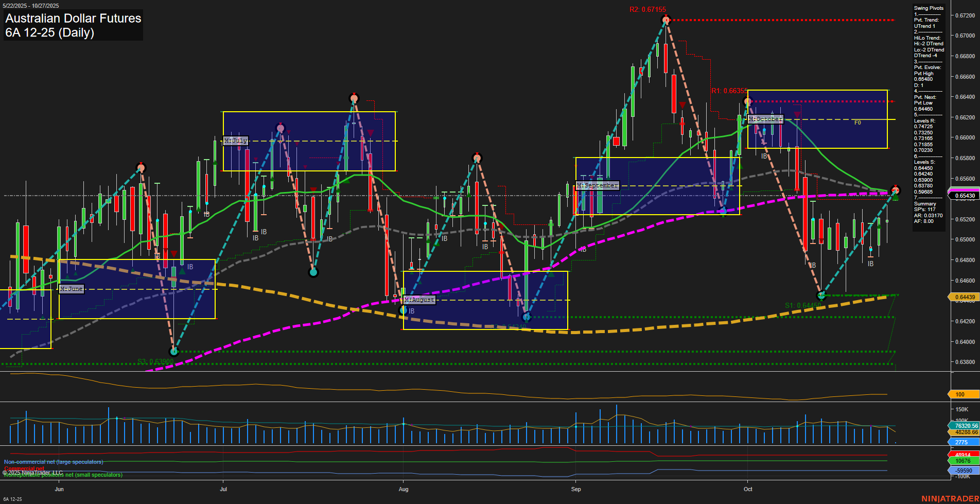This screenshot has width=980, height=504.
Task: Click the teal 76320.56 volume value marker
Action: (963, 426)
